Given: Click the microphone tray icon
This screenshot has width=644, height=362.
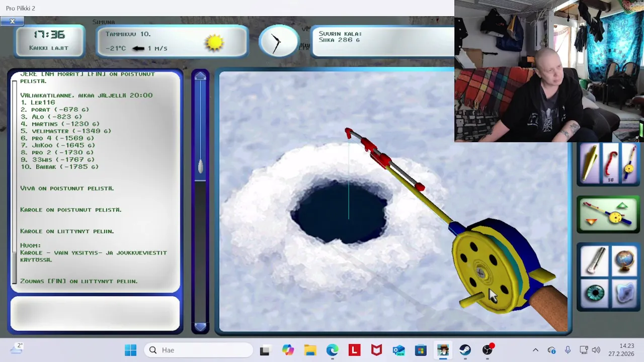Looking at the screenshot, I should (x=568, y=350).
